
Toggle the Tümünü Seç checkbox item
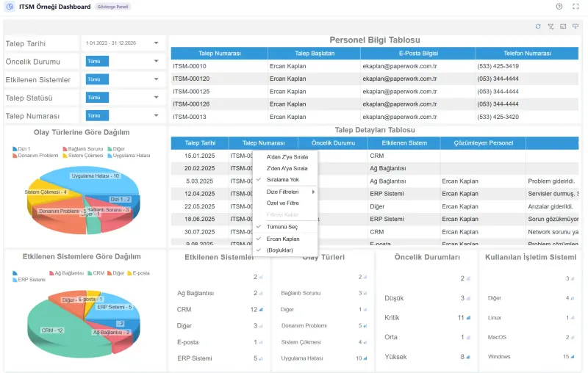tap(285, 227)
